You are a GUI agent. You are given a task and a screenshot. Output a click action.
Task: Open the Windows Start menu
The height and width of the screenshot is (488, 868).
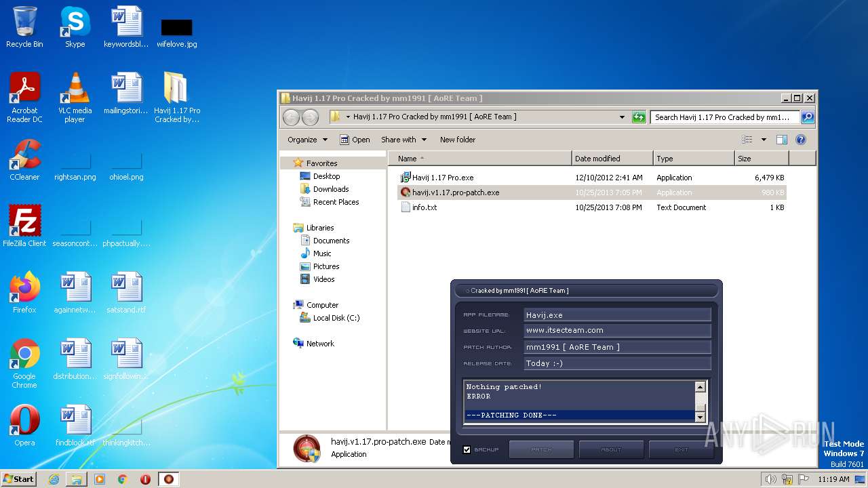coord(18,479)
